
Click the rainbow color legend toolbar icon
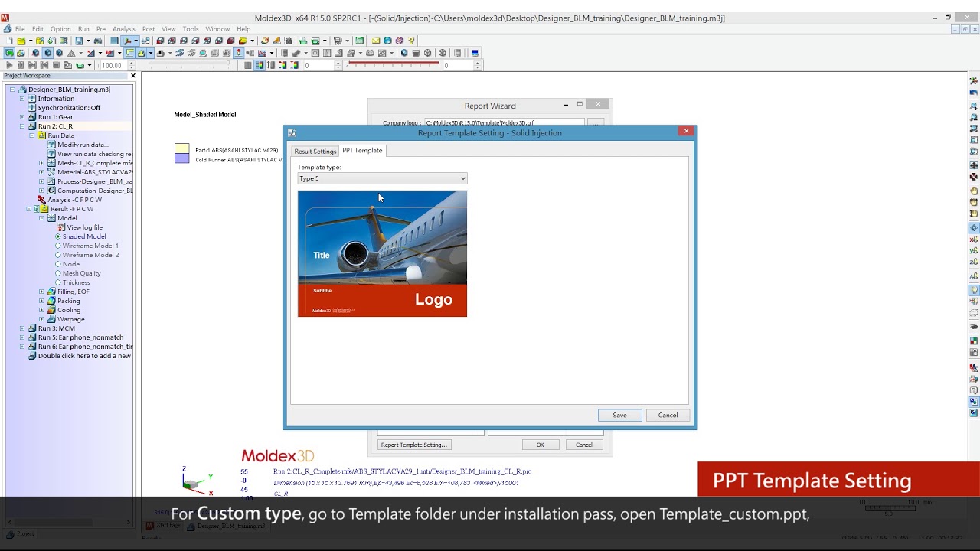[x=260, y=65]
